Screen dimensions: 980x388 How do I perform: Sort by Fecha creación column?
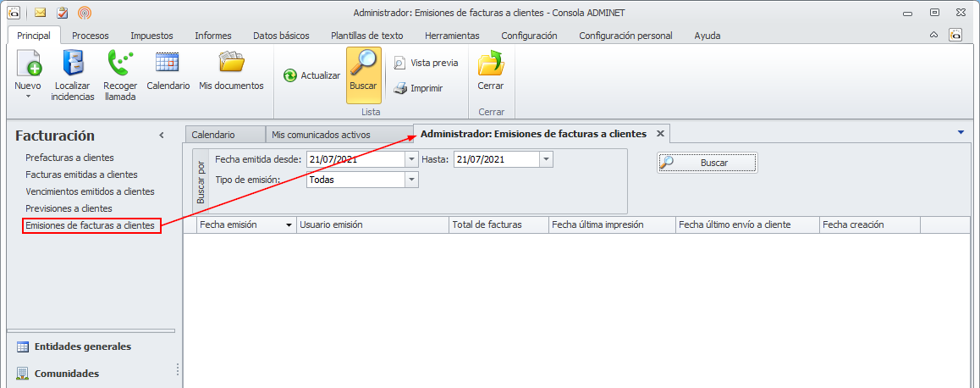pyautogui.click(x=870, y=225)
